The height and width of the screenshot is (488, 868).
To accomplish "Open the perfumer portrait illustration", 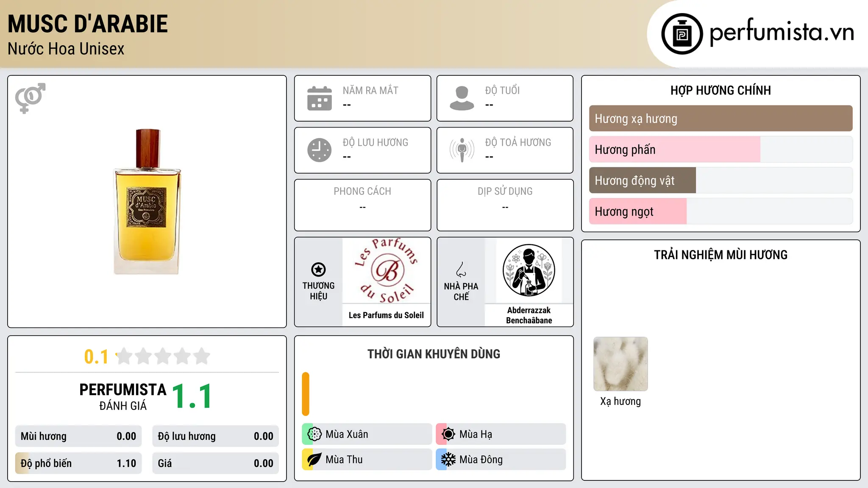I will point(529,270).
